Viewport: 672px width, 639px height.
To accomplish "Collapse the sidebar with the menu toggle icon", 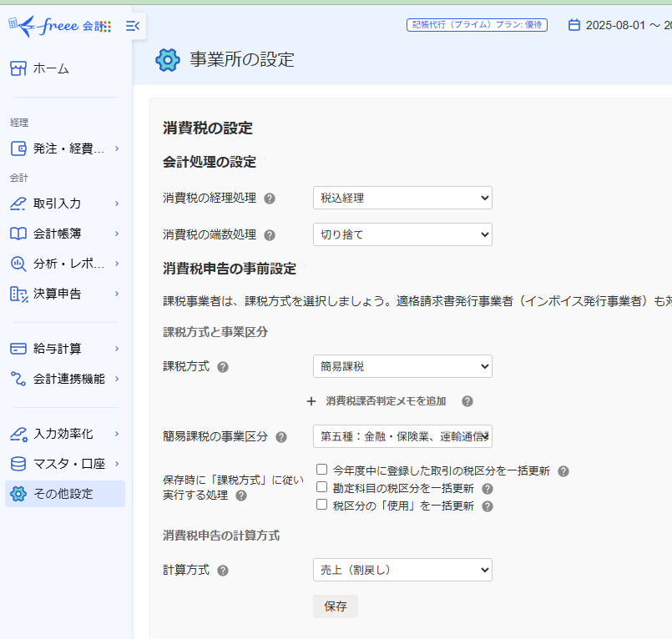I will pyautogui.click(x=133, y=26).
